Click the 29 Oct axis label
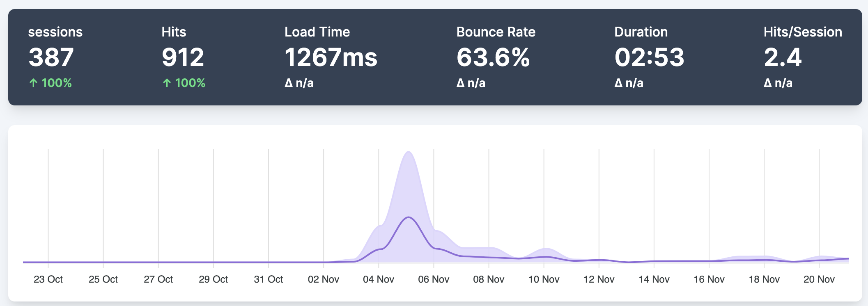 click(x=213, y=279)
